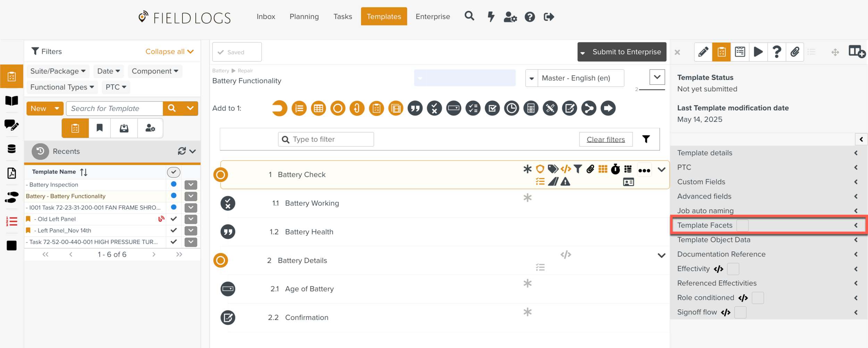Click the Clear filters link

[x=606, y=140]
